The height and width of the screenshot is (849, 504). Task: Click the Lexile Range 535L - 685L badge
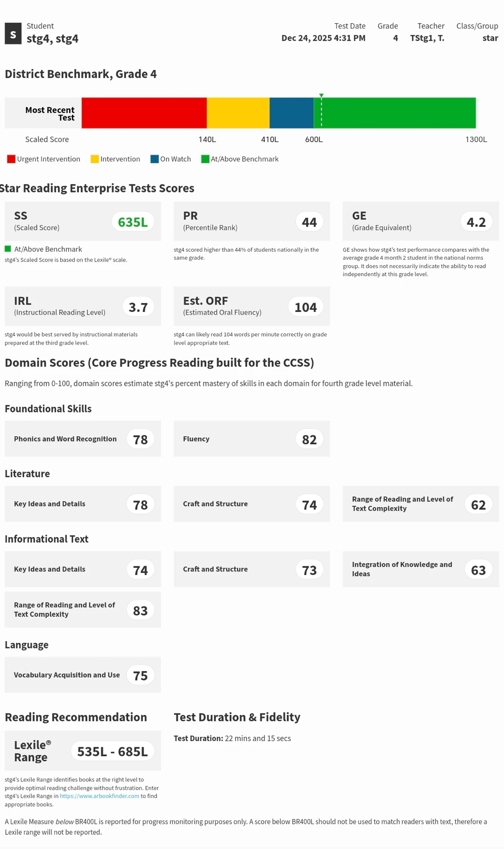point(112,751)
